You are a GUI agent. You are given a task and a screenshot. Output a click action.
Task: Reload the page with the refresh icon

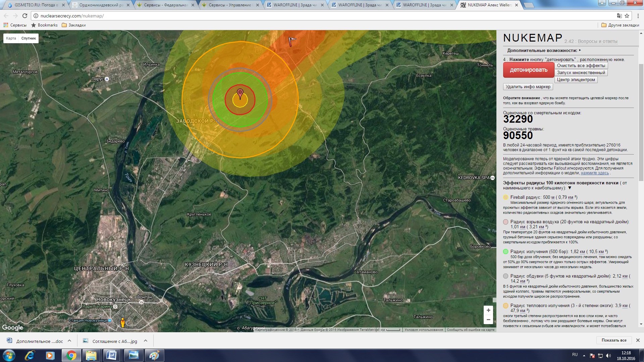click(25, 16)
